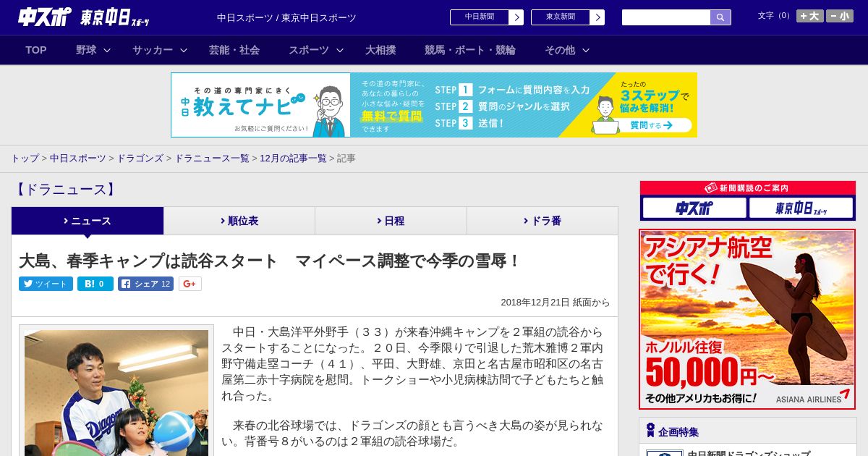Click the Hatena bookmark B! button
This screenshot has width=868, height=456.
95,284
